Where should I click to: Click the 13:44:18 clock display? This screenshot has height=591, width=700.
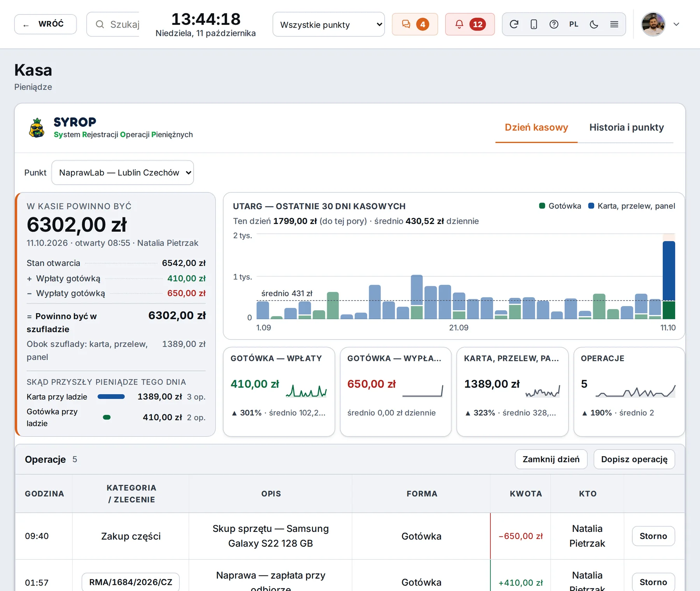tap(206, 19)
